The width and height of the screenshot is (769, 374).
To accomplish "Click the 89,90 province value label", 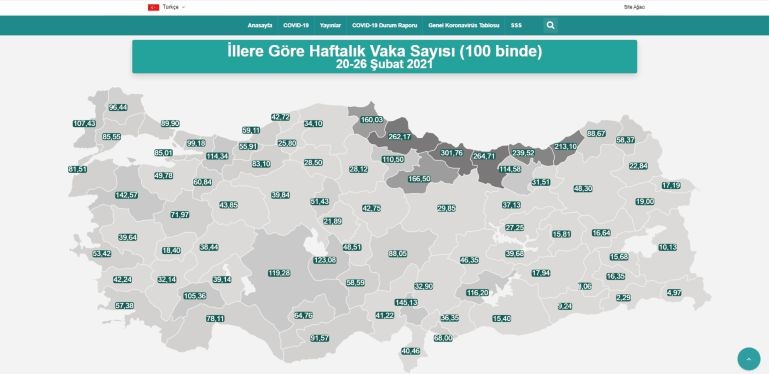I will (170, 124).
